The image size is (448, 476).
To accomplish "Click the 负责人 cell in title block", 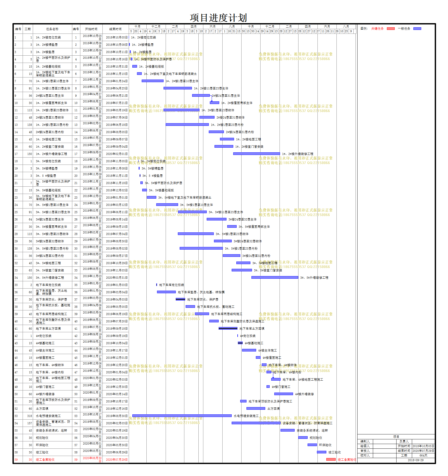I will coord(404,441).
